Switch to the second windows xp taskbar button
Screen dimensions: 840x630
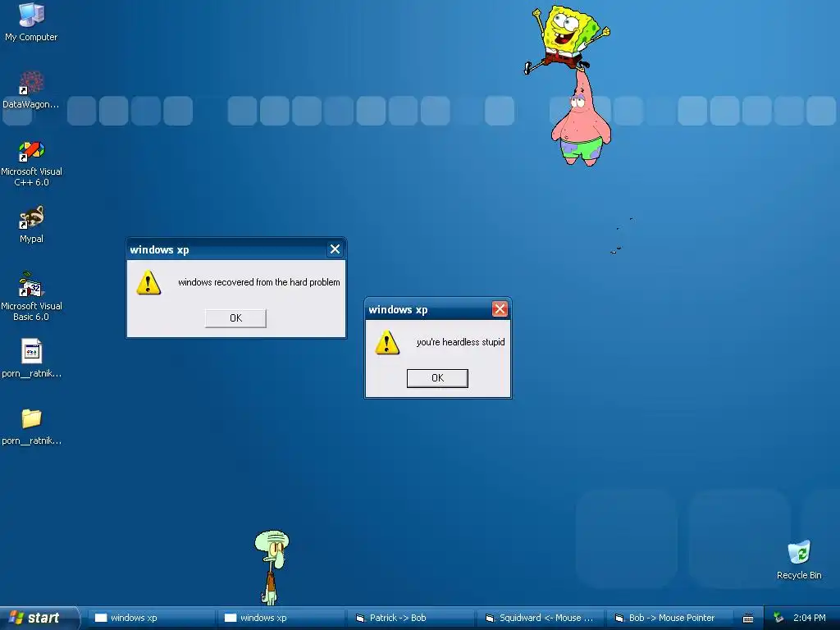[281, 618]
